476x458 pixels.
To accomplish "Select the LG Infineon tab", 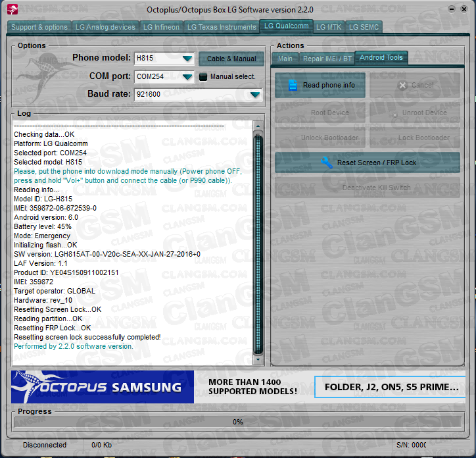I will coord(161,27).
